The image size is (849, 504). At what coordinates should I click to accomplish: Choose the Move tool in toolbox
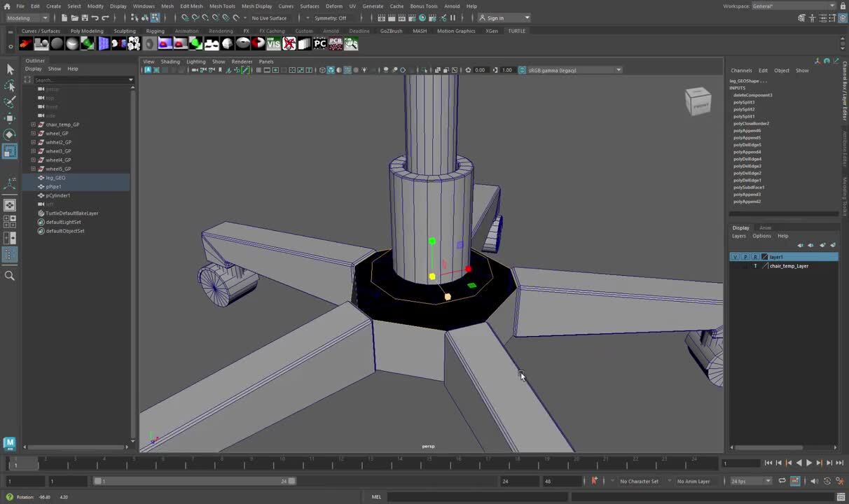[x=10, y=118]
